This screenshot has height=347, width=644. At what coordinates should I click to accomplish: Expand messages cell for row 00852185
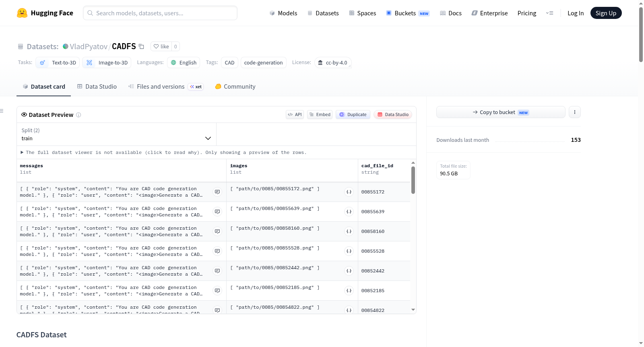(217, 291)
